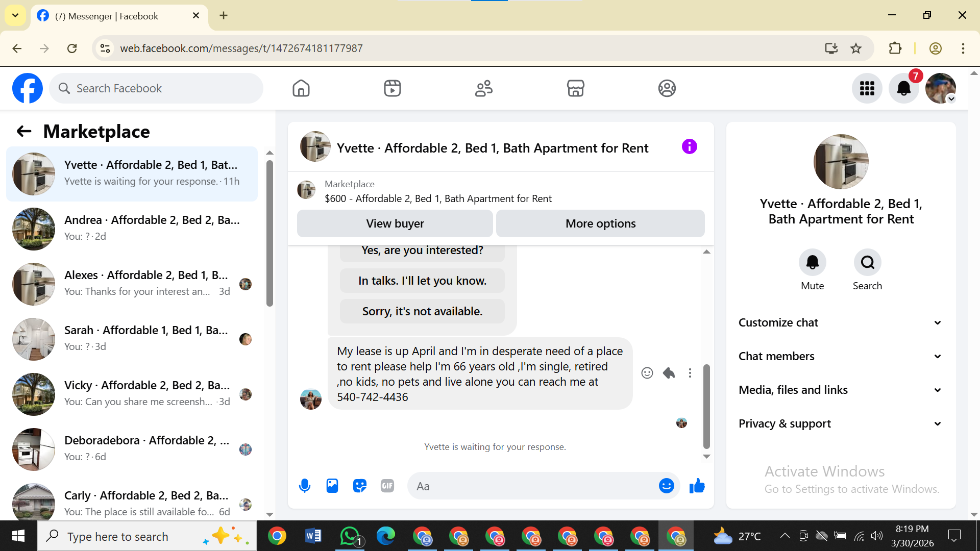
Task: Expand Privacy & support section
Action: (x=841, y=423)
